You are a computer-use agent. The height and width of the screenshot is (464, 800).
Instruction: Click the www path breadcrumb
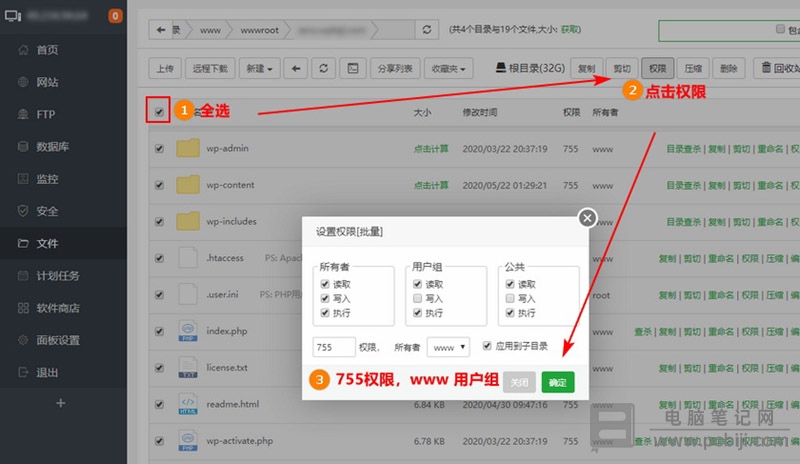[210, 31]
